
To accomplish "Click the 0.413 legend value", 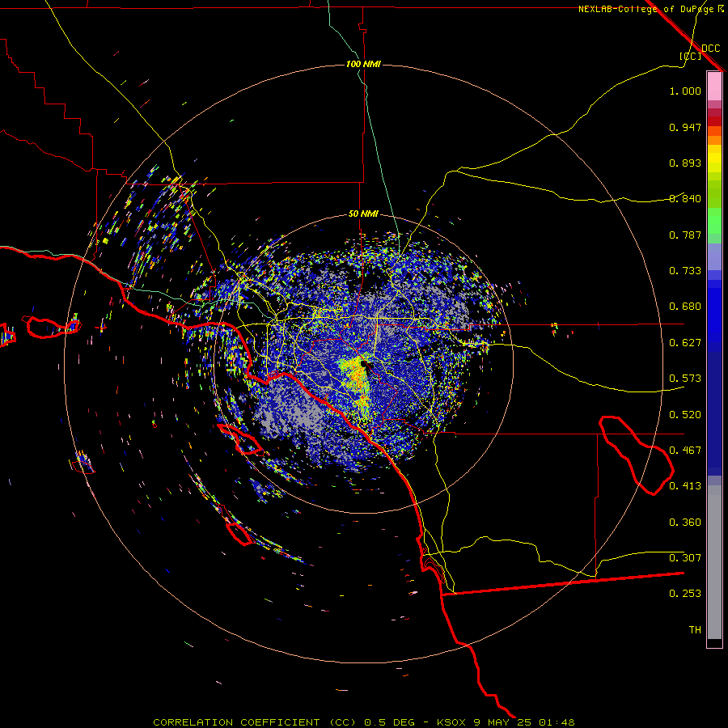I will (685, 486).
